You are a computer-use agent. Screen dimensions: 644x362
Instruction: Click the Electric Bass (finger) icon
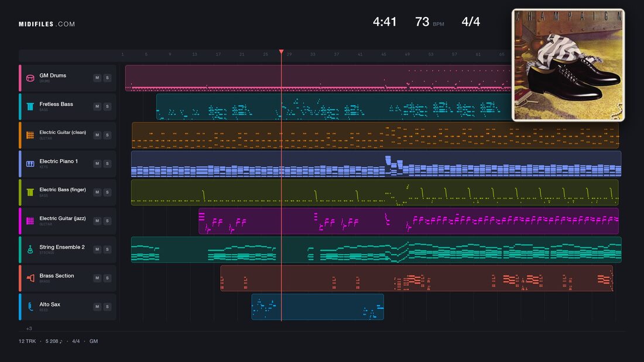coord(30,192)
